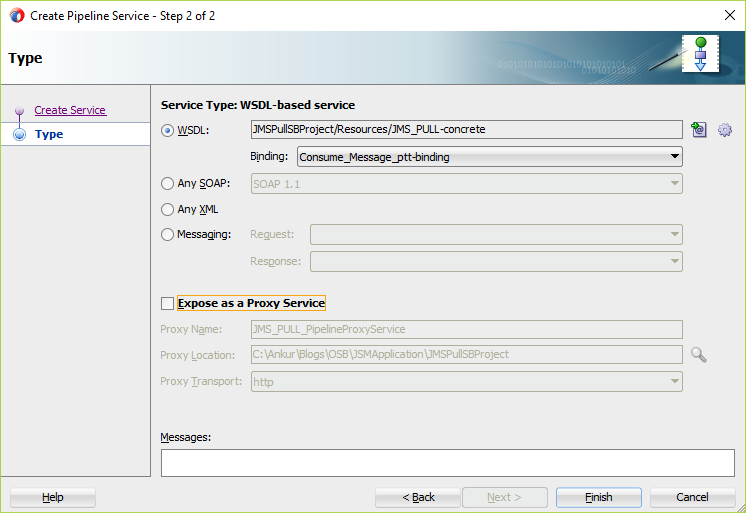Close the Create Pipeline Service dialog
The width and height of the screenshot is (746, 513).
tap(729, 15)
